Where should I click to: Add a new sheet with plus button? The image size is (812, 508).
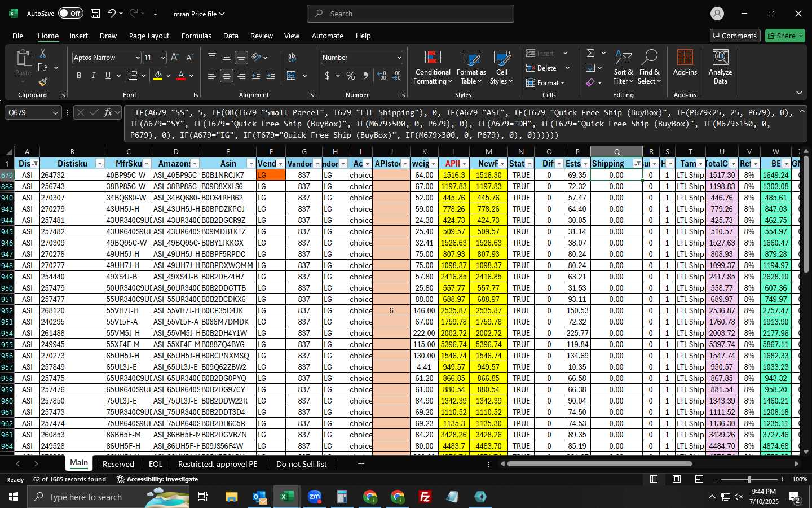[361, 464]
